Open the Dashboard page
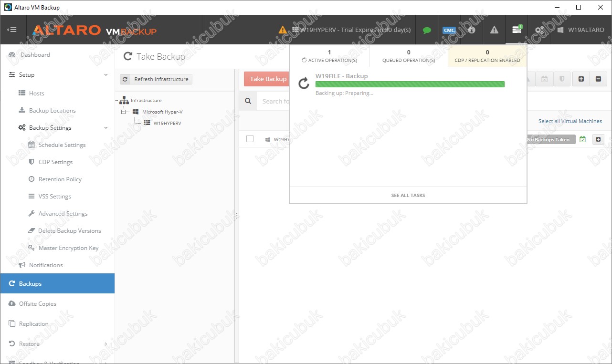Image resolution: width=612 pixels, height=364 pixels. [x=35, y=55]
